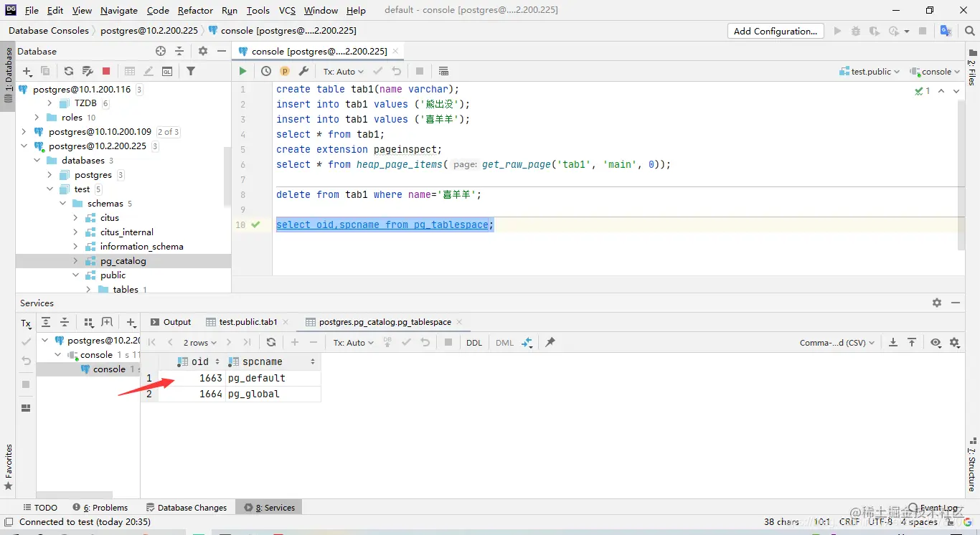Open data source properties icon in Database toolbar
The width and height of the screenshot is (980, 535).
click(88, 71)
